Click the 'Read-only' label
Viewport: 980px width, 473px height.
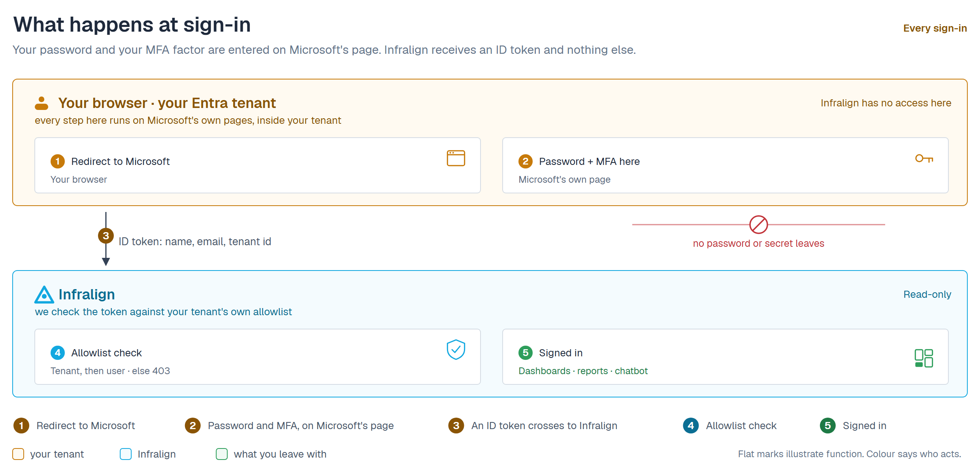point(927,294)
